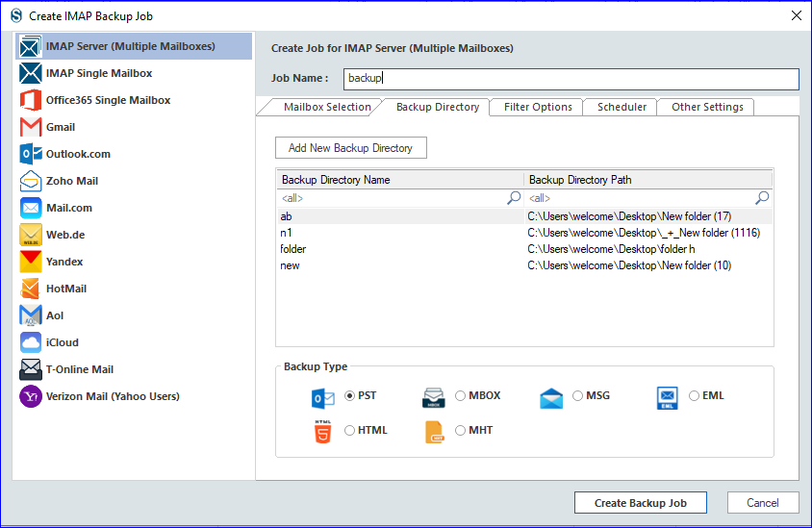Click the Verizon Mail Yahoo icon
812x528 pixels.
click(x=30, y=396)
